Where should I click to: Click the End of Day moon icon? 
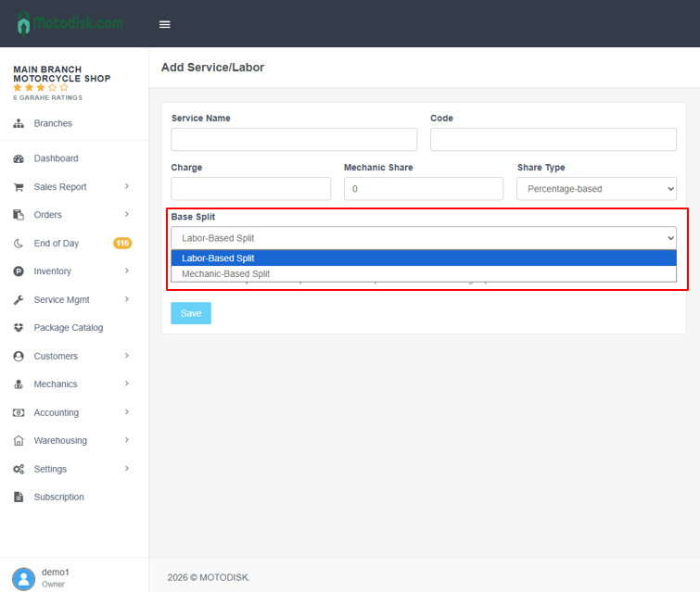coord(19,243)
